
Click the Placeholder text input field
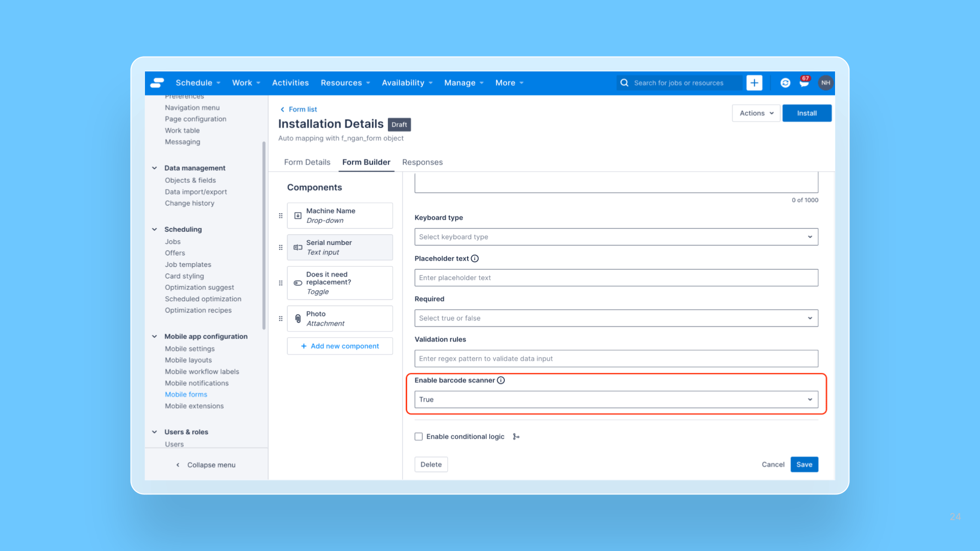616,278
